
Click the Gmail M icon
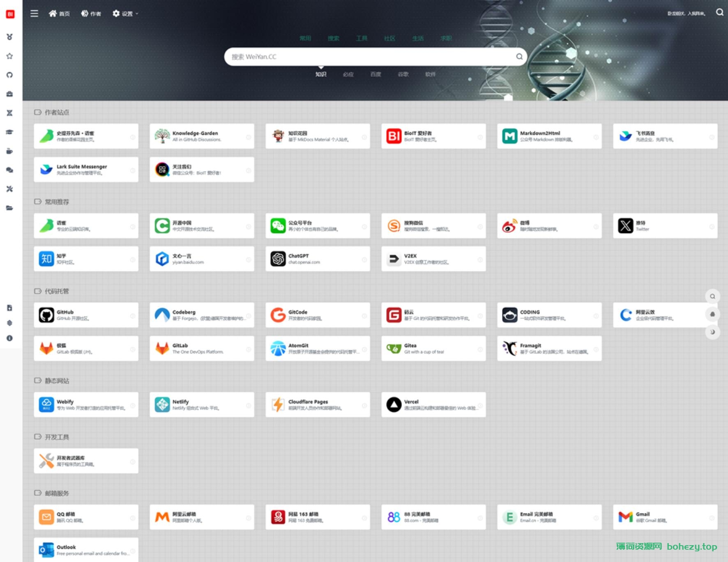tap(625, 517)
